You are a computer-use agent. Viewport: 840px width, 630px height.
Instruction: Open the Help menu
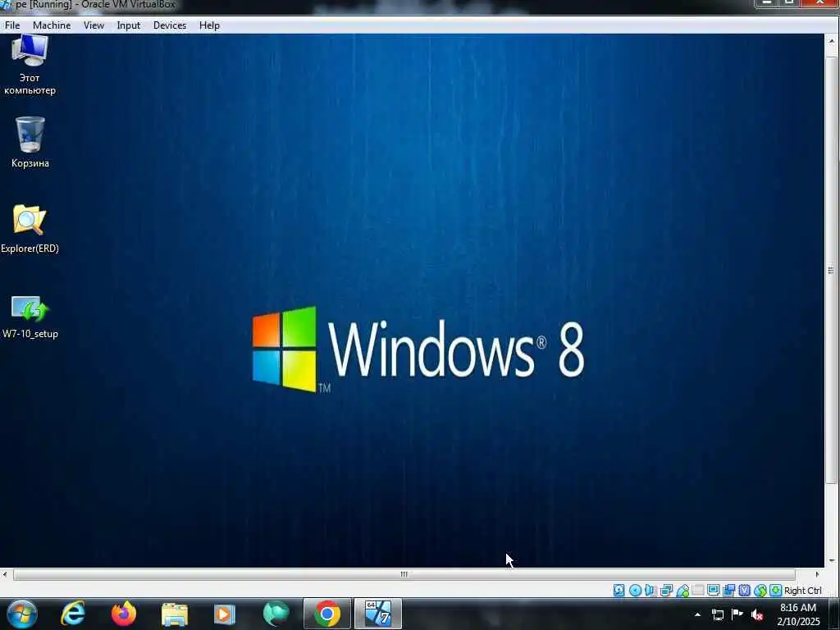tap(209, 25)
